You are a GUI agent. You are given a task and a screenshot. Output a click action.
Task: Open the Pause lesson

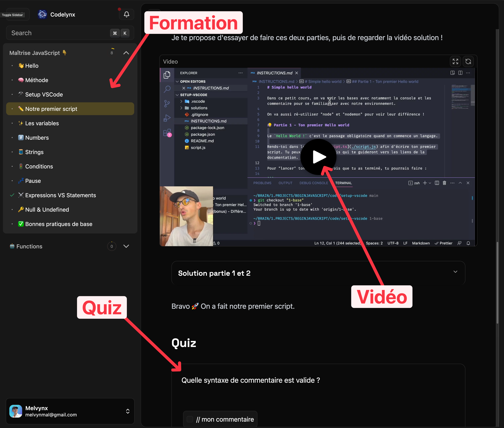point(70,181)
